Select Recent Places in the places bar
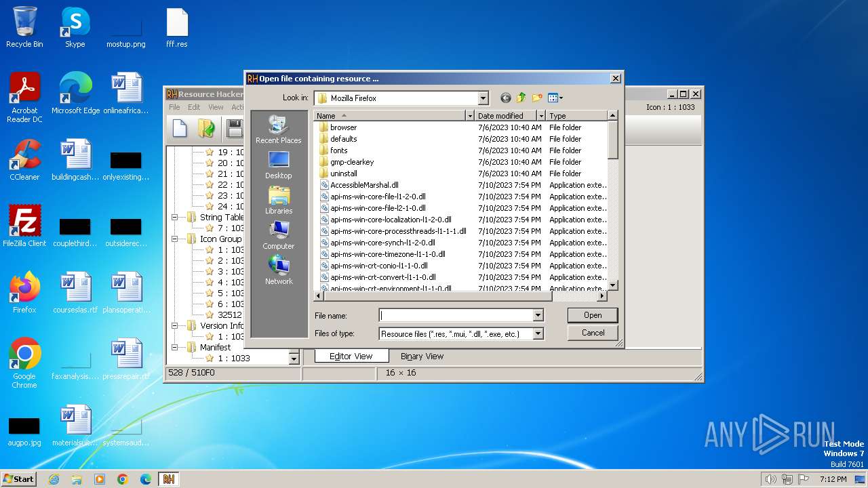Viewport: 868px width, 488px height. [x=279, y=129]
